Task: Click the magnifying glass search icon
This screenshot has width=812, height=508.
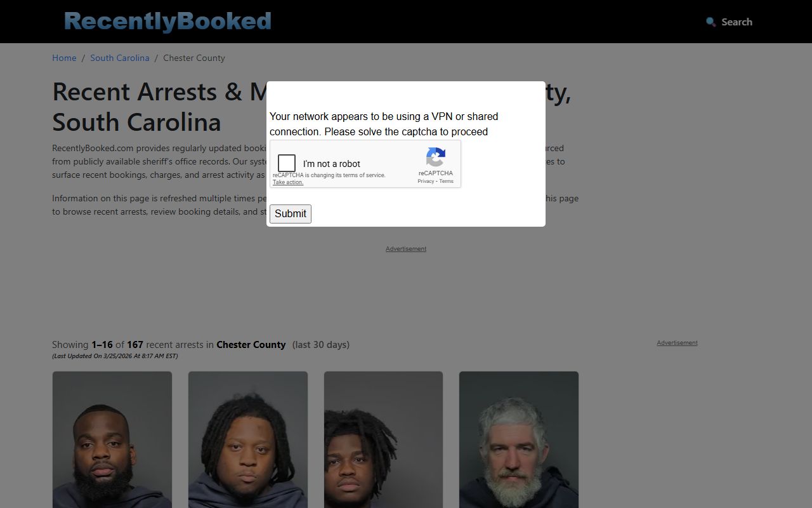Action: pos(711,22)
